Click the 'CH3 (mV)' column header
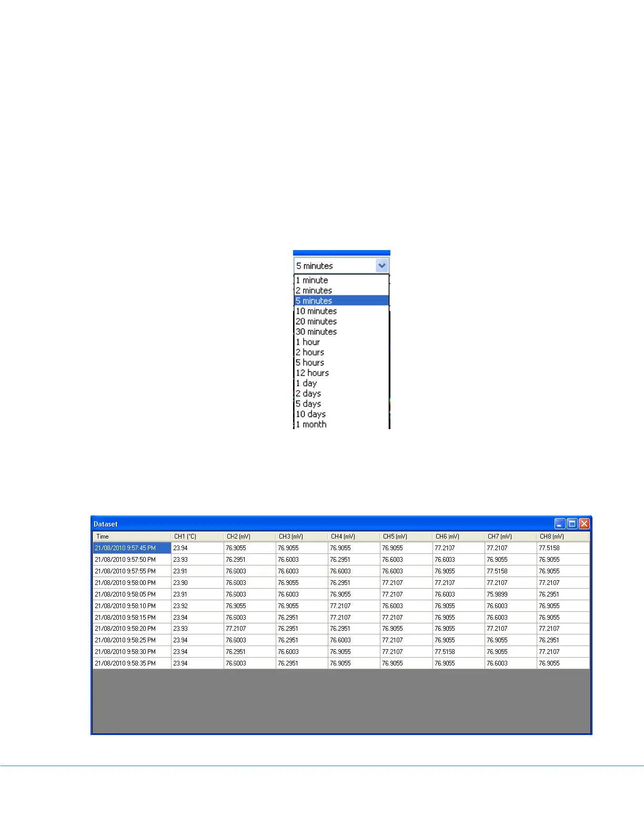The image size is (644, 834). click(301, 537)
